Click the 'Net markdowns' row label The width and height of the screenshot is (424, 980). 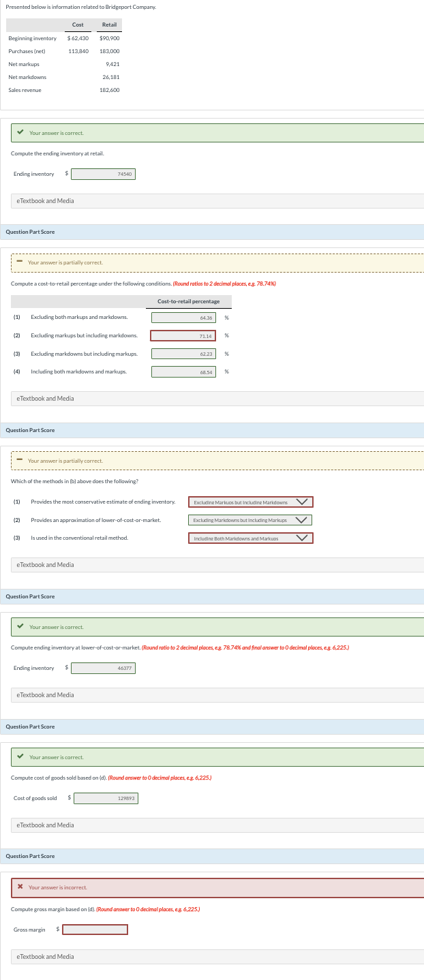click(27, 77)
